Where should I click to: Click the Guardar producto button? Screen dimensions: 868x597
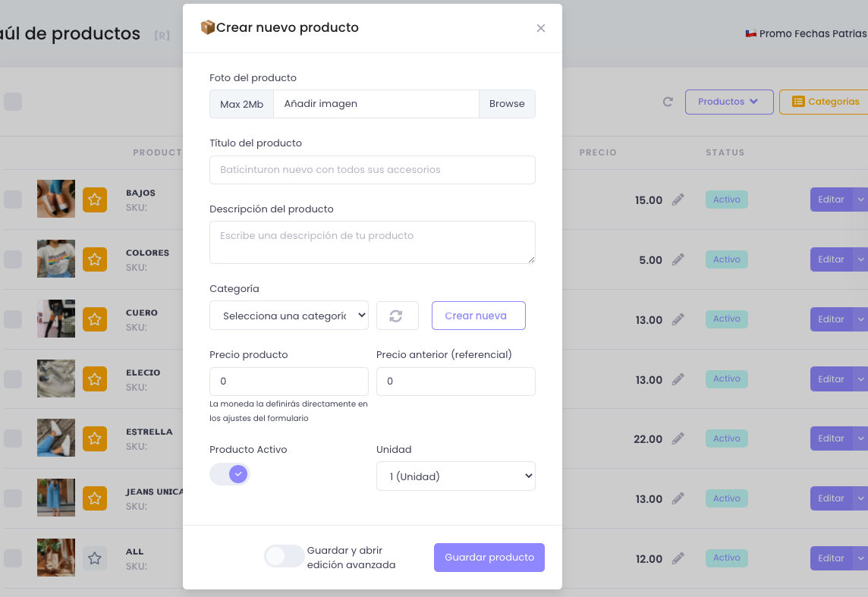(x=489, y=557)
